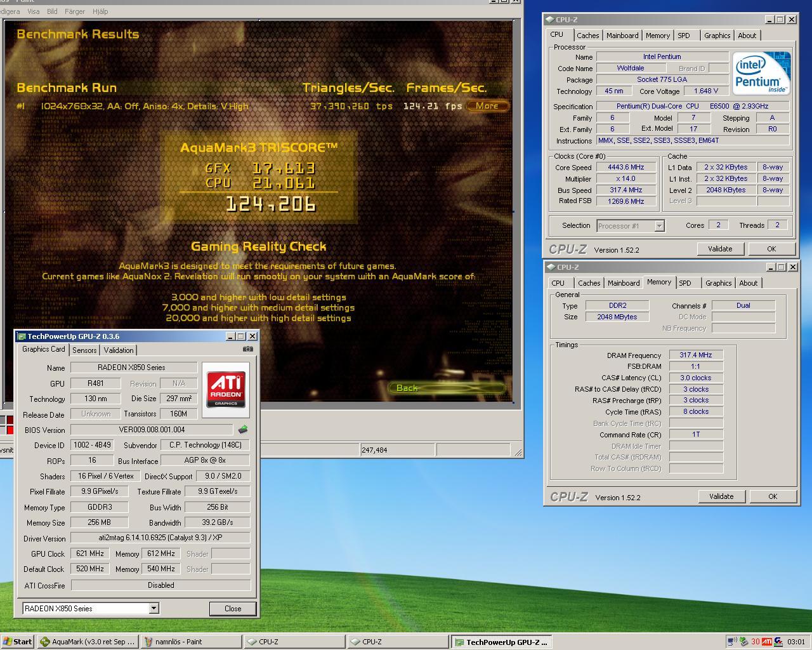Click Paint window resize grip

[518, 451]
